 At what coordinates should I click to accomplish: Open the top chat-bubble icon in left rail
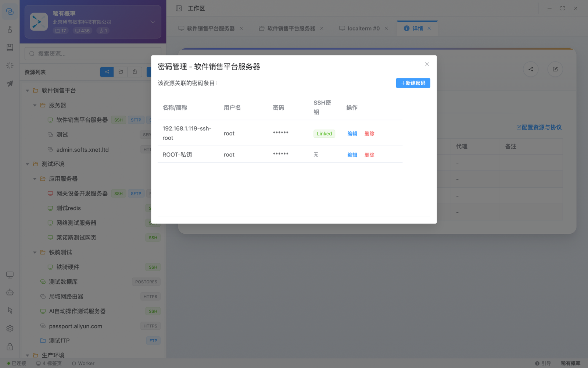[x=10, y=12]
